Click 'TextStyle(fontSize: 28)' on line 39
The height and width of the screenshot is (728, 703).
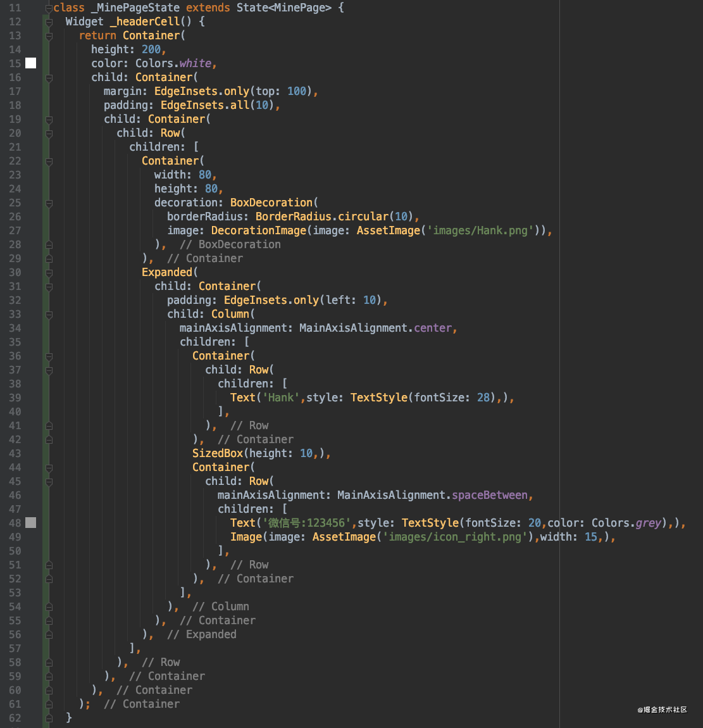(423, 398)
